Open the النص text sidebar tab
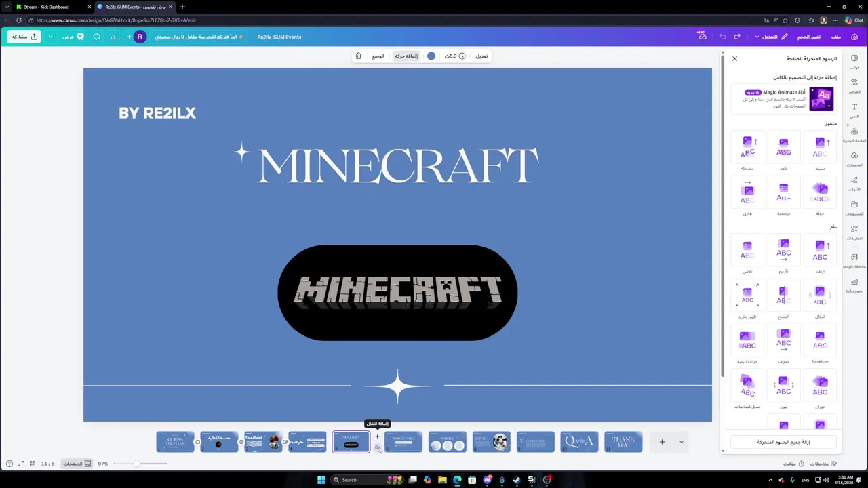The height and width of the screenshot is (488, 868). pos(854,110)
